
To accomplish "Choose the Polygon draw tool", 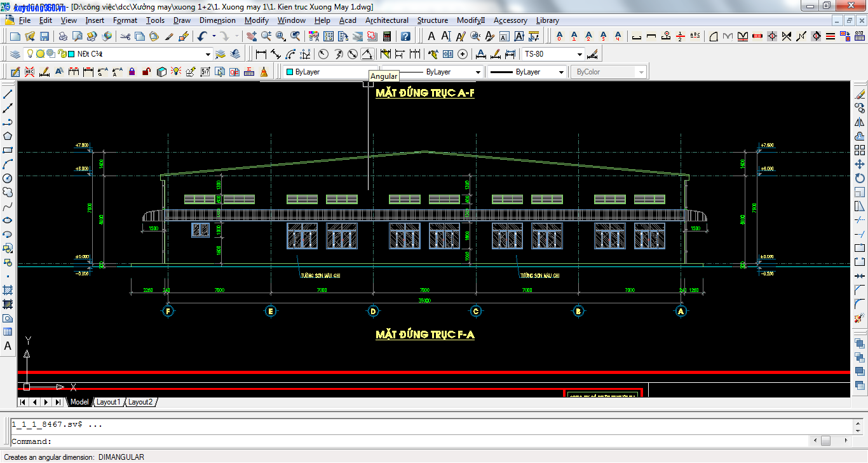I will tap(8, 136).
